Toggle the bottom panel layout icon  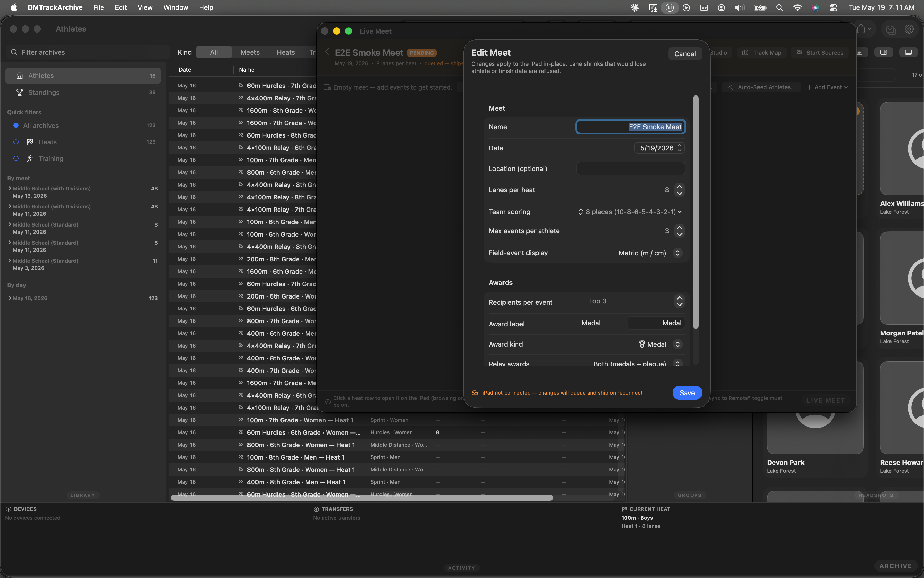[x=908, y=52]
